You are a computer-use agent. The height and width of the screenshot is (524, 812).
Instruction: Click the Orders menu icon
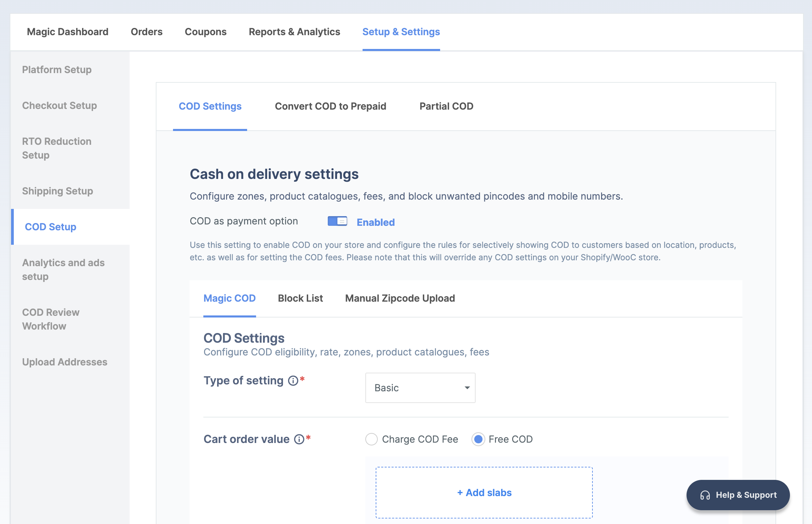point(147,32)
